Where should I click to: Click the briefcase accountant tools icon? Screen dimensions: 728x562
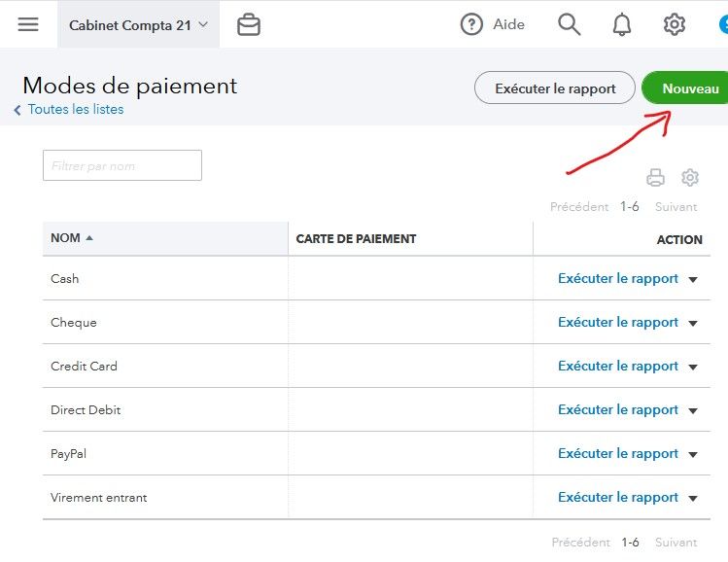(x=249, y=25)
